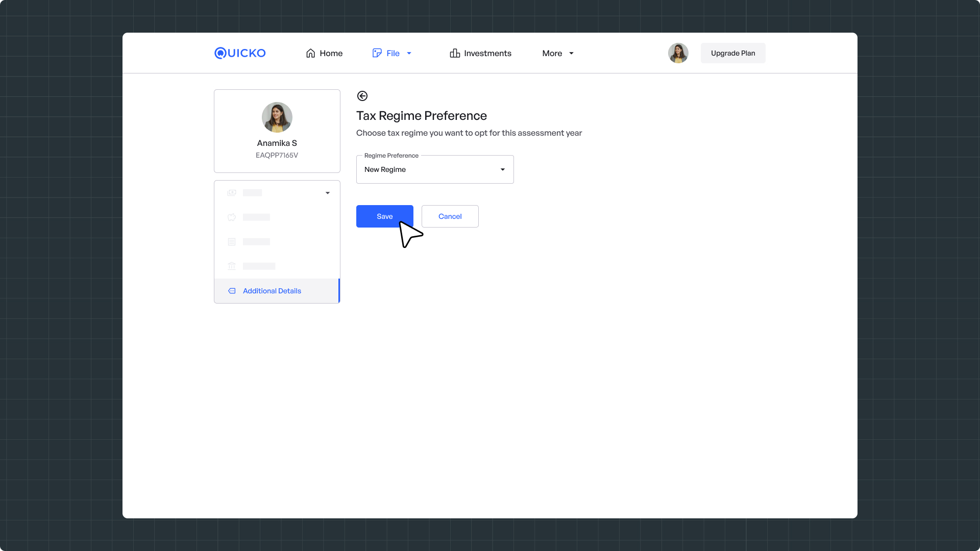
Task: Cancel the regime preference change
Action: click(450, 216)
